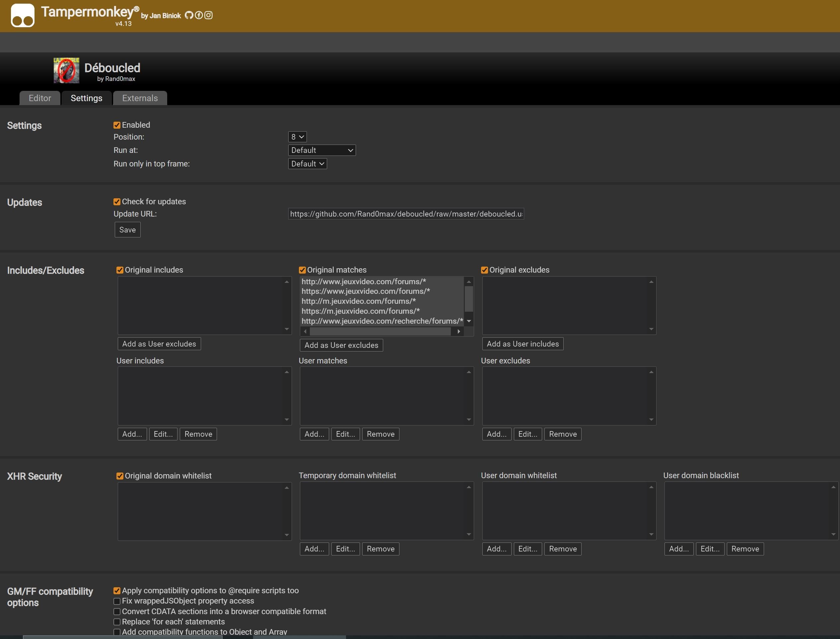Image resolution: width=840 pixels, height=639 pixels.
Task: Click Remove under User domain whitelist
Action: click(563, 549)
